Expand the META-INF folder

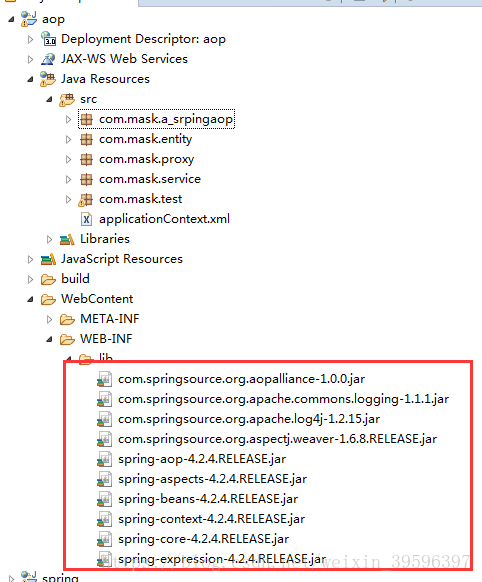[x=49, y=319]
